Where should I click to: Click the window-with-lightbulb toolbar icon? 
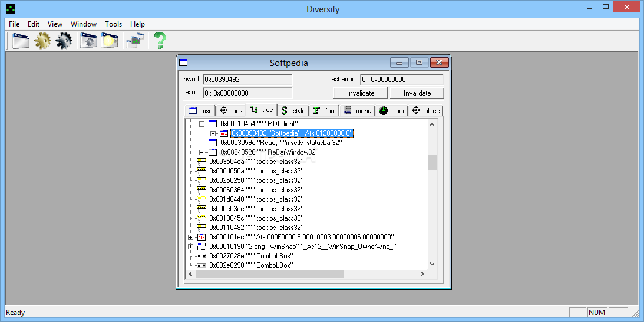click(x=110, y=40)
